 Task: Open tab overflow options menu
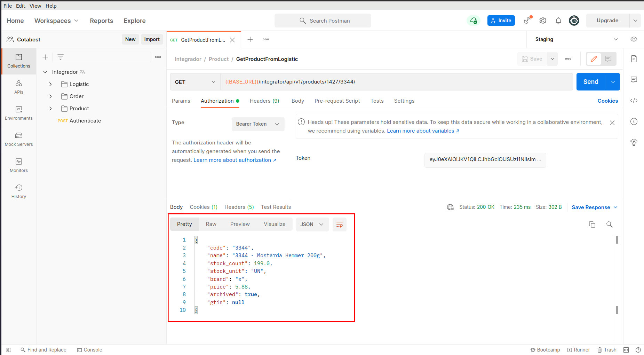(266, 39)
